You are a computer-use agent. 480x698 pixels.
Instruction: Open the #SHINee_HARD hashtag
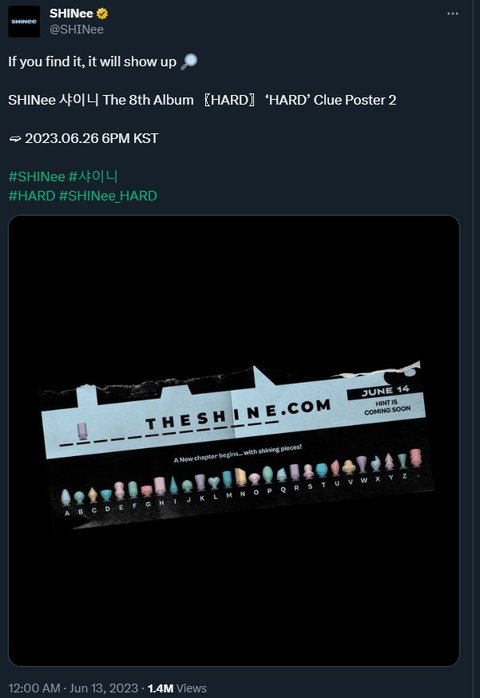click(108, 196)
